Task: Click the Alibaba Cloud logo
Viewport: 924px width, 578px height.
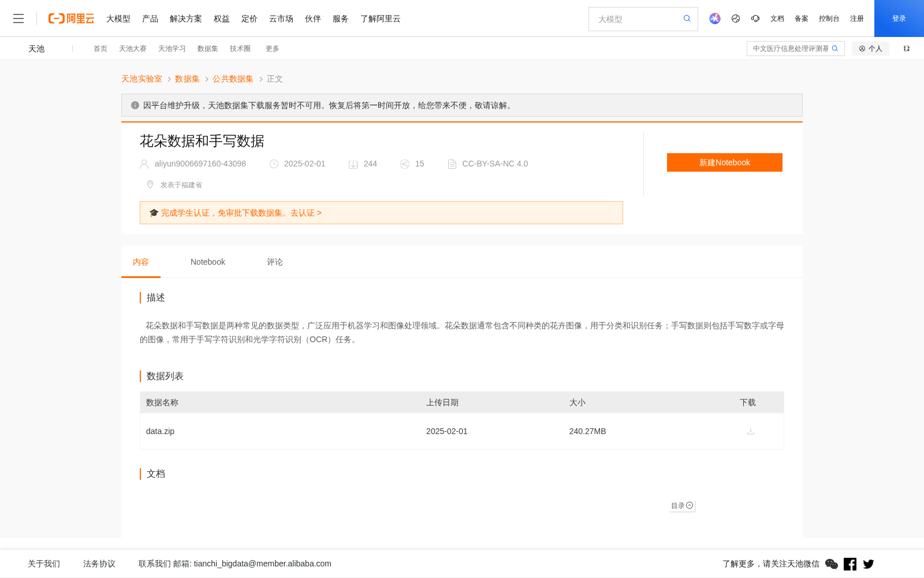Action: pyautogui.click(x=71, y=18)
